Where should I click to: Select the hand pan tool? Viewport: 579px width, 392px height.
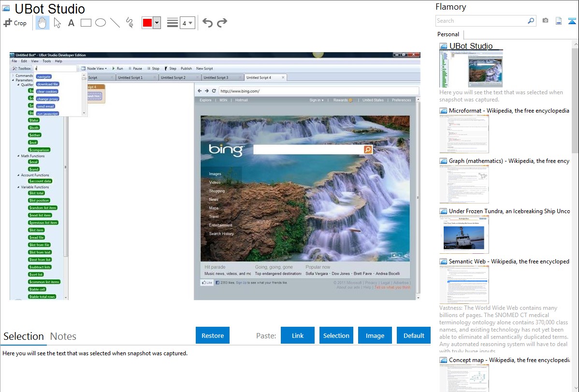[43, 23]
